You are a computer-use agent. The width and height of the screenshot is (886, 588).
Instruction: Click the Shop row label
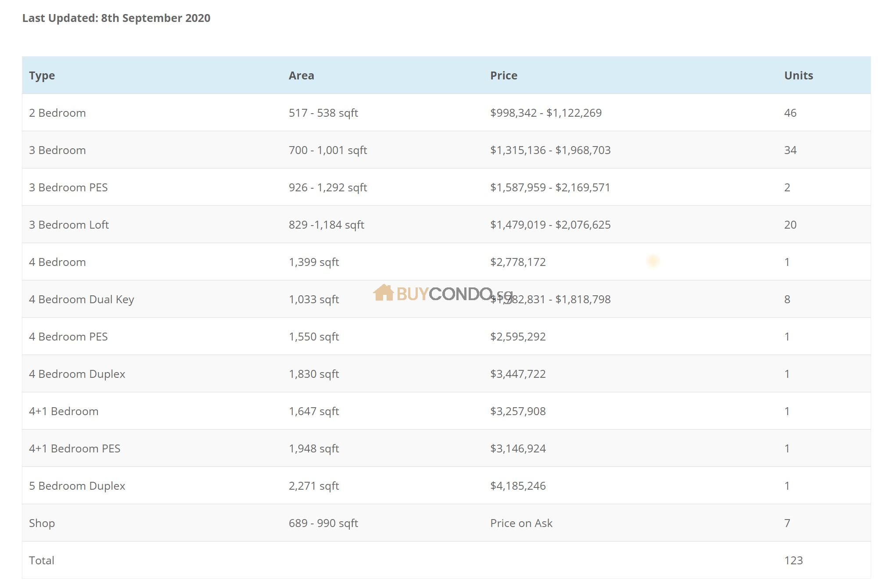(x=42, y=523)
